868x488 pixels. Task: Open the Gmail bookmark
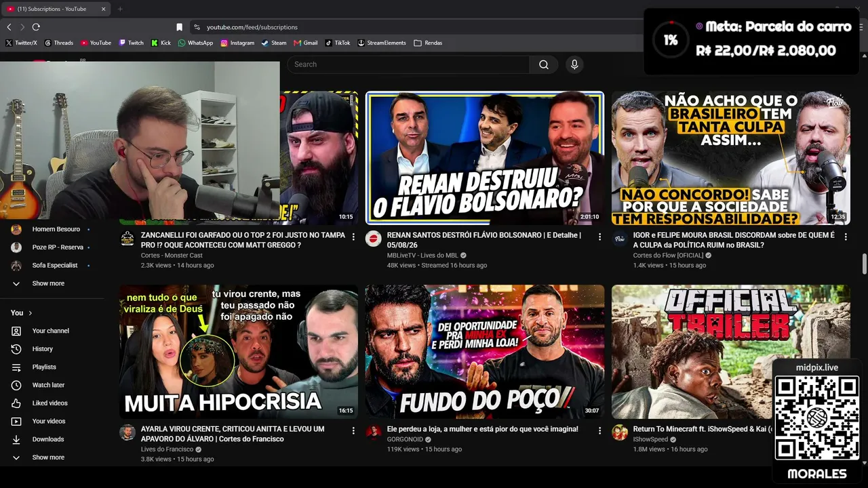click(306, 43)
